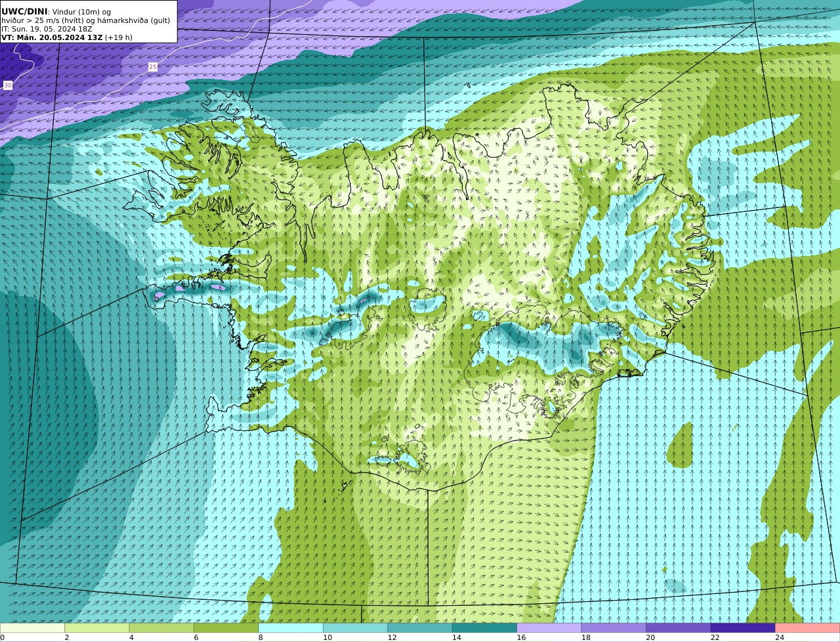
Task: Click the '25' gust contour label
Action: pyautogui.click(x=152, y=67)
